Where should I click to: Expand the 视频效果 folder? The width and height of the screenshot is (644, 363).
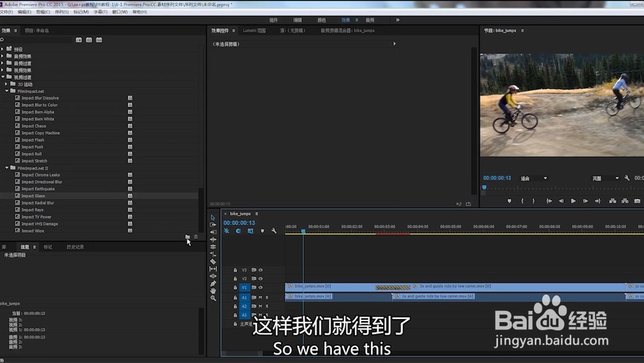(x=3, y=70)
